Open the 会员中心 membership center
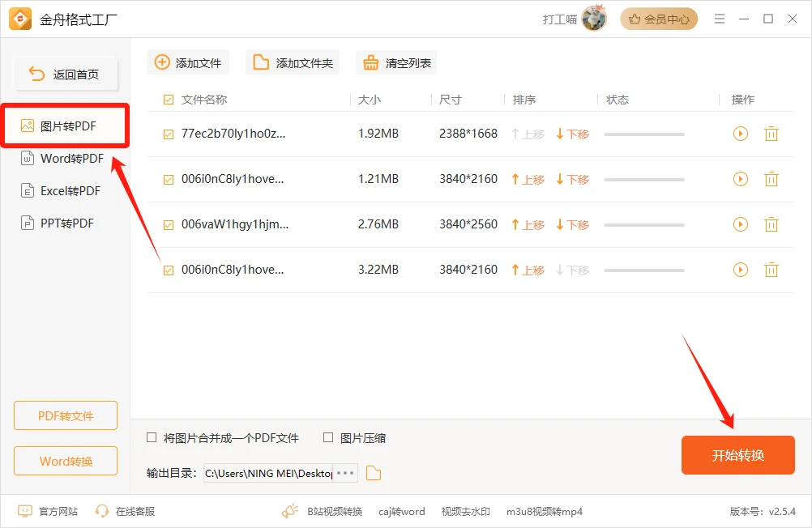The height and width of the screenshot is (528, 812). click(x=659, y=19)
